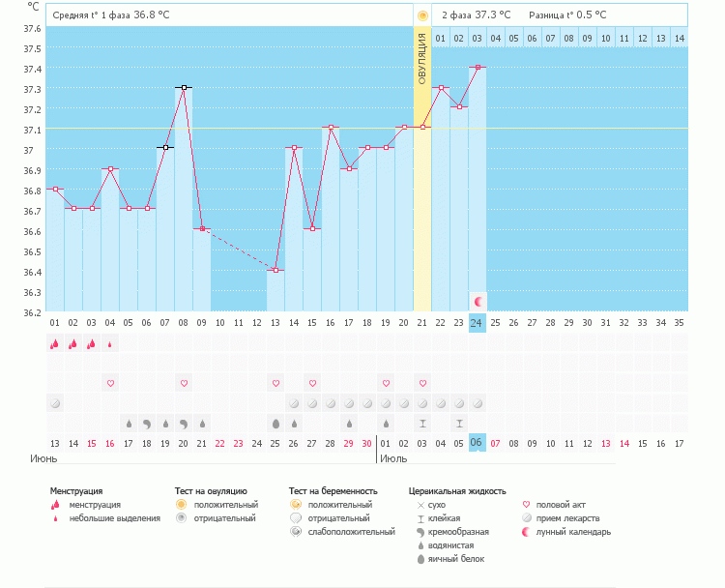Screen dimensions: 725x588
Task: Click the 37.3 peak point on cycle day 08
Action: [x=183, y=87]
